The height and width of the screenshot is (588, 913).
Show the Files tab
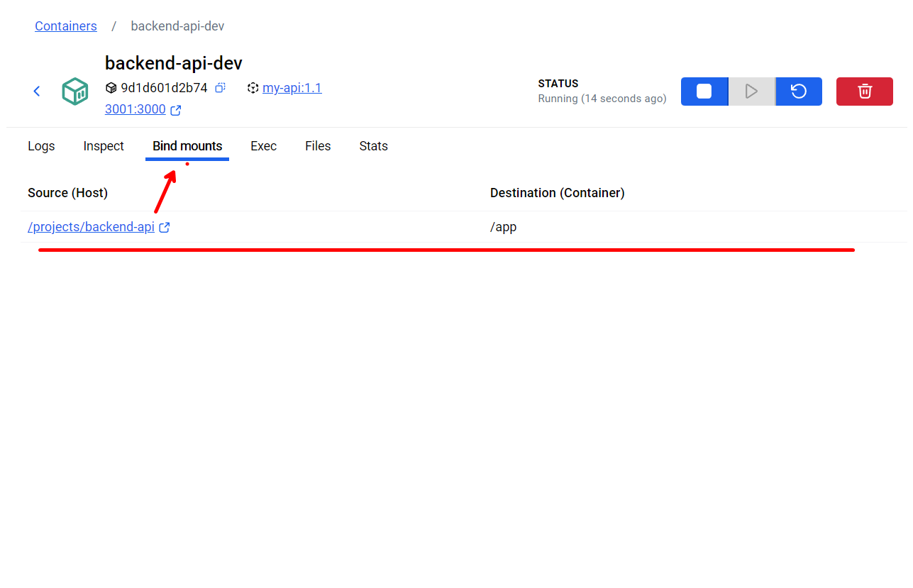coord(318,146)
